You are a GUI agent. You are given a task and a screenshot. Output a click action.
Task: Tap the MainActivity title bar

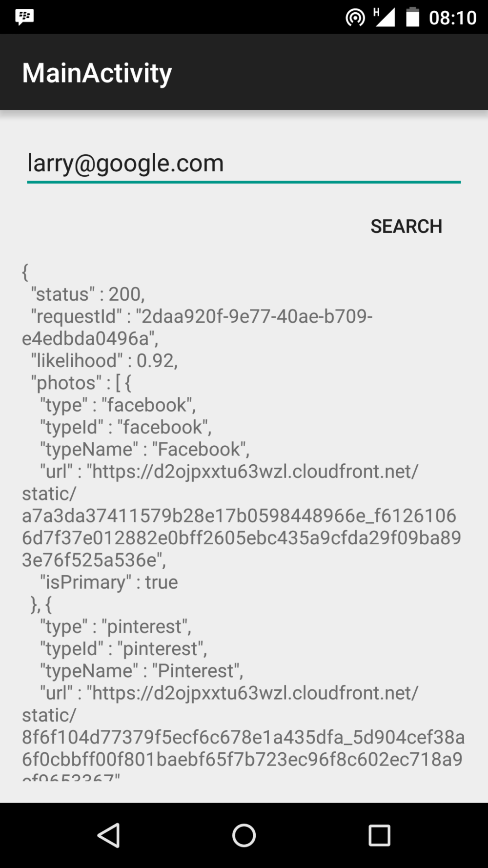(97, 72)
